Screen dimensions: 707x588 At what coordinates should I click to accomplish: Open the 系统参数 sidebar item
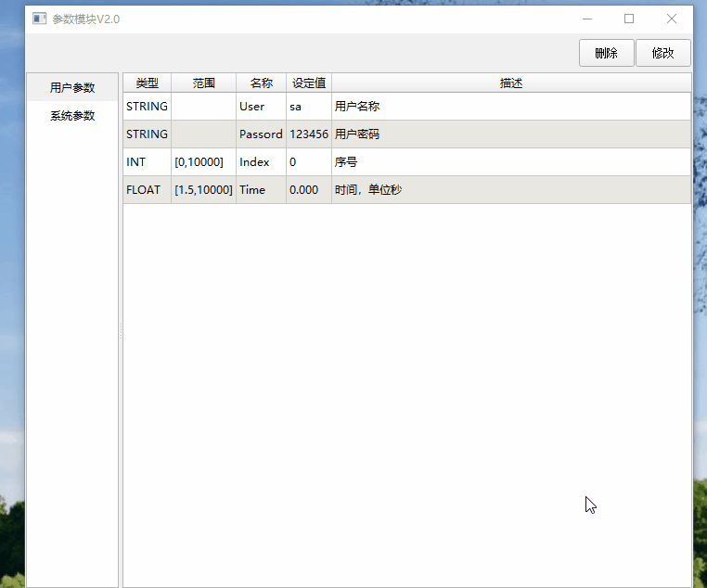coord(72,116)
